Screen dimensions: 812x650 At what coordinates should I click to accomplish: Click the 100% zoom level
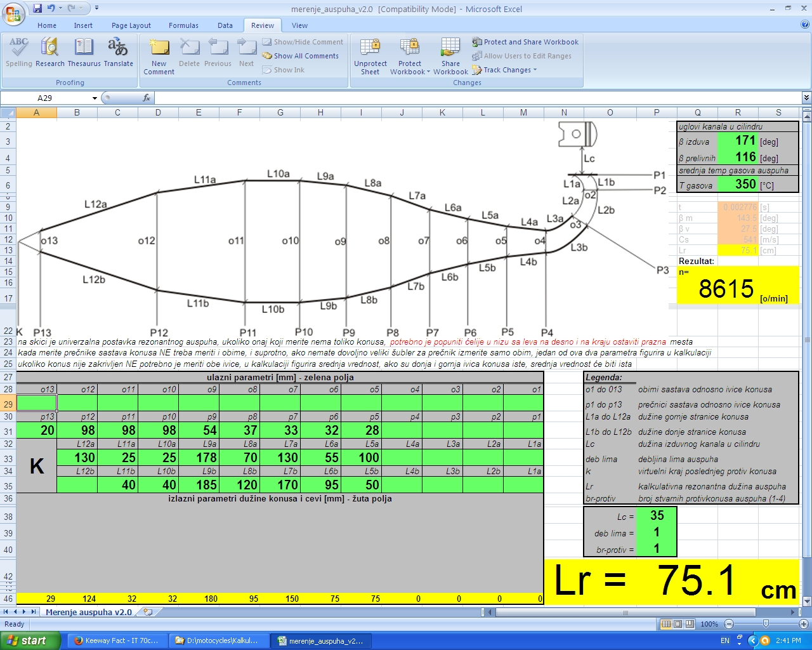pyautogui.click(x=709, y=624)
